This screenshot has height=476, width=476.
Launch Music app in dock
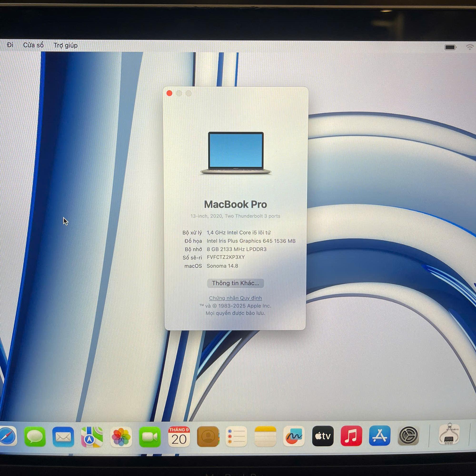click(351, 436)
